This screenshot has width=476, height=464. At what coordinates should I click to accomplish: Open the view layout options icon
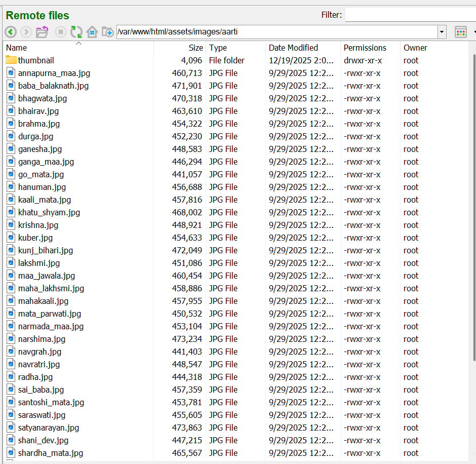pos(460,32)
